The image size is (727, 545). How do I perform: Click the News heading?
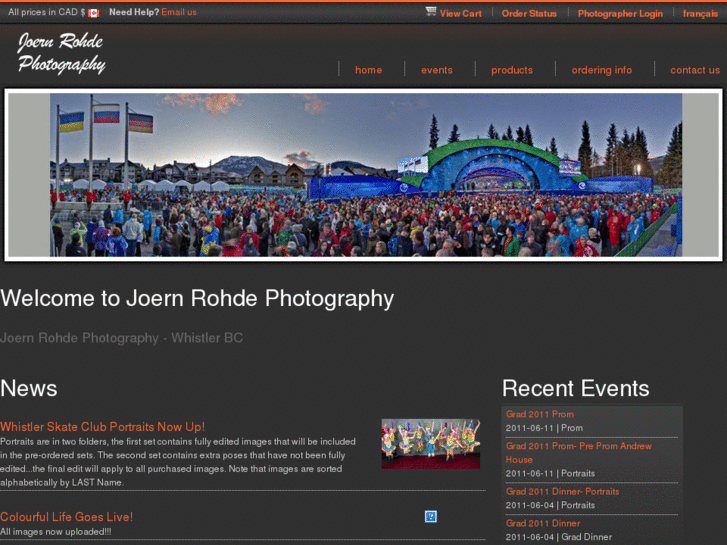click(x=29, y=388)
